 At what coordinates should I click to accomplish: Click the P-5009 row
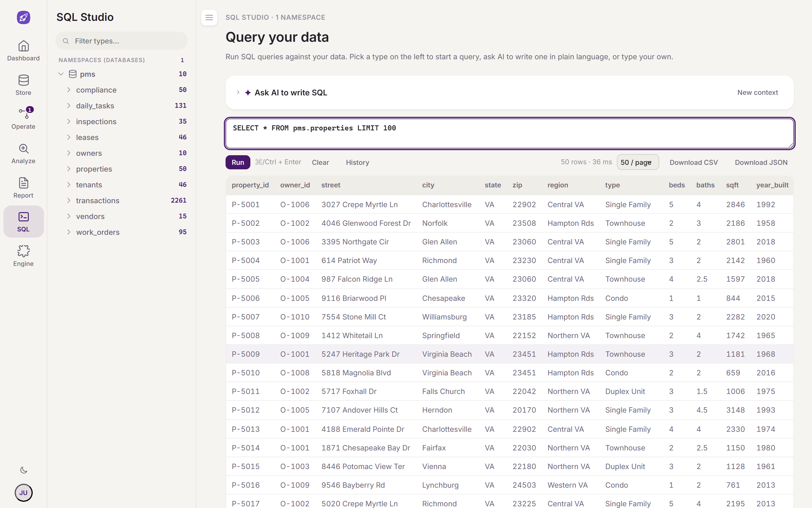(x=509, y=354)
